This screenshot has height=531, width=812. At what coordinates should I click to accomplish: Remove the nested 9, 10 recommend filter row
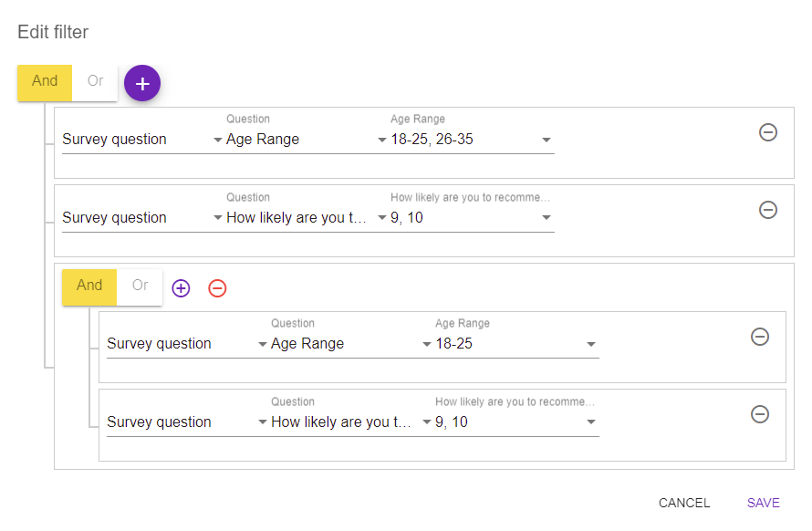coord(760,414)
